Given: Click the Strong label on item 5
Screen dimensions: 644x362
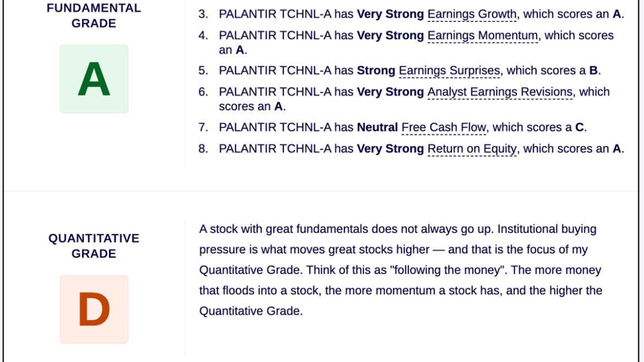Looking at the screenshot, I should pos(376,70).
